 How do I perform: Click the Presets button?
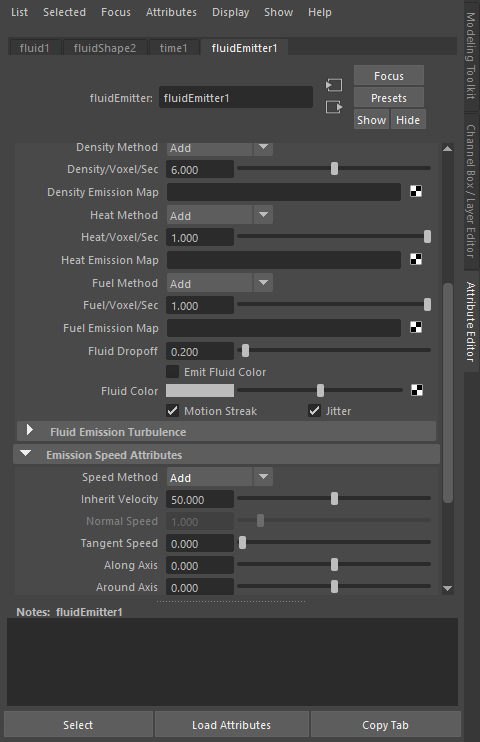[389, 98]
